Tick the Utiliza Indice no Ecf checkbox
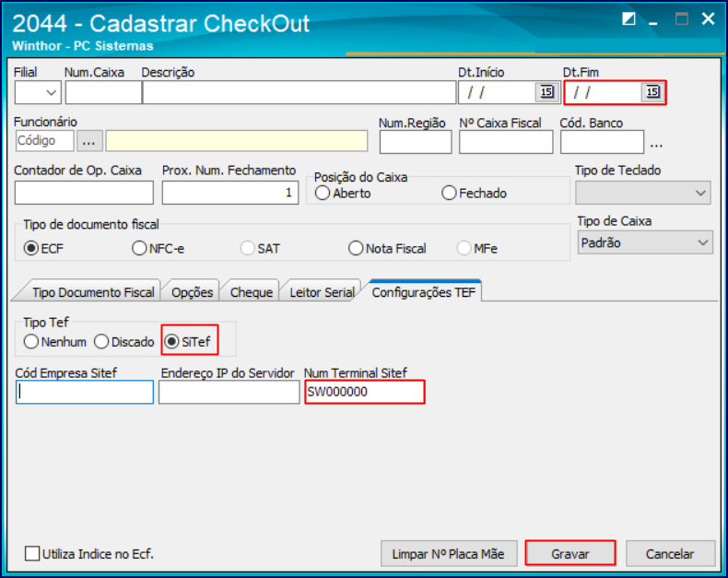Image resolution: width=728 pixels, height=578 pixels. click(32, 554)
